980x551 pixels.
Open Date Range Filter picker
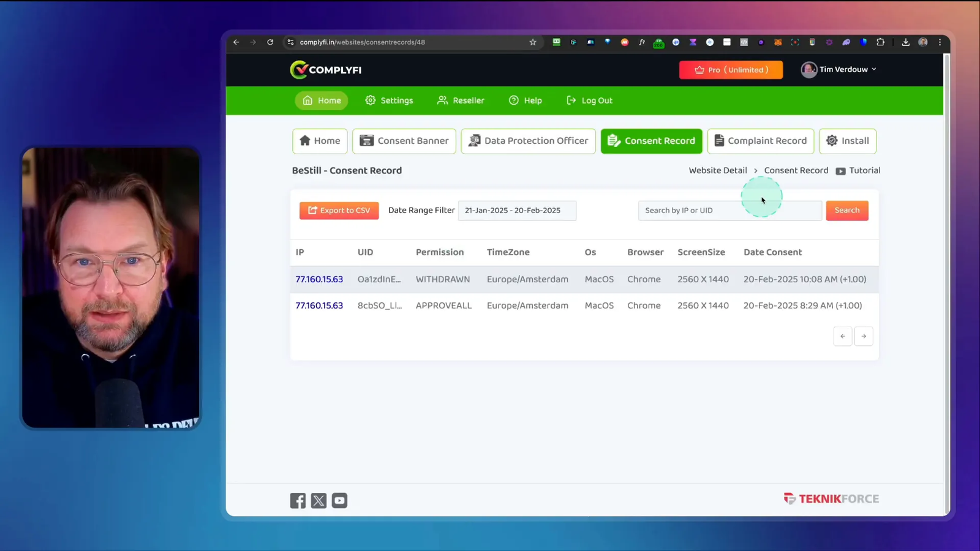[x=517, y=210]
